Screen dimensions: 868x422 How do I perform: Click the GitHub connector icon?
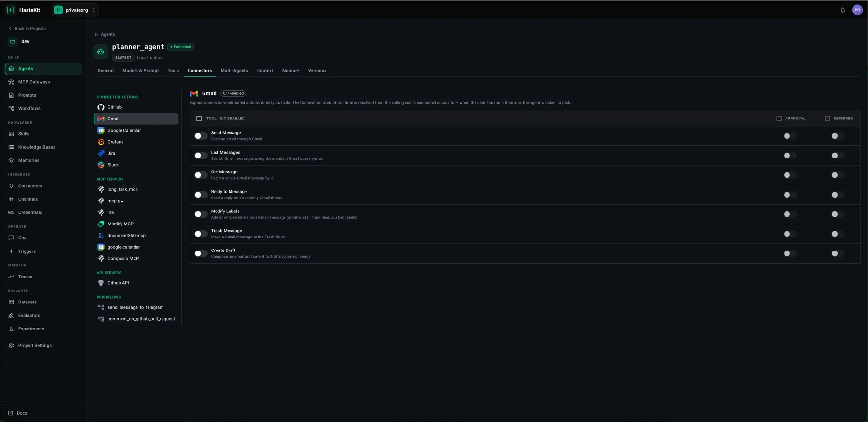[x=101, y=107]
